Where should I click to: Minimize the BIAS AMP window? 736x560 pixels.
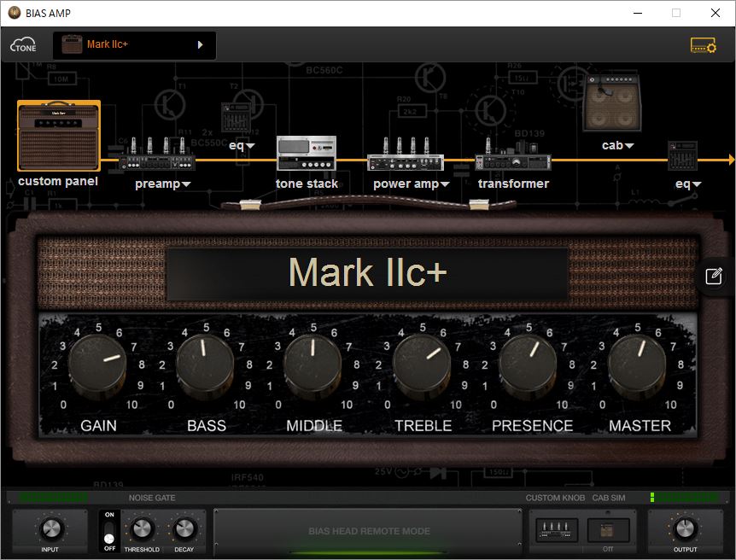(638, 13)
